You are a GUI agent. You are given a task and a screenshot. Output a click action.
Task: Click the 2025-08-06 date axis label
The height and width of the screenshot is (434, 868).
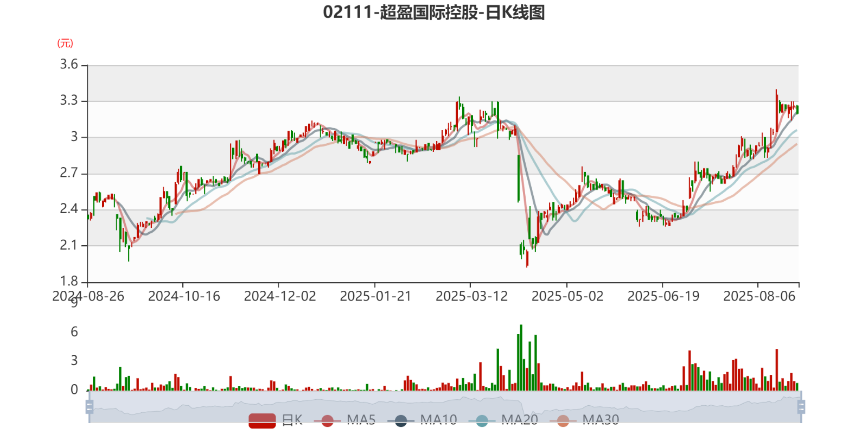(x=759, y=296)
